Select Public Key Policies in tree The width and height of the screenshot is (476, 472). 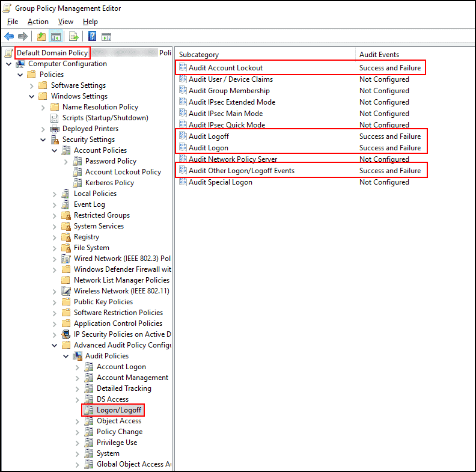103,302
